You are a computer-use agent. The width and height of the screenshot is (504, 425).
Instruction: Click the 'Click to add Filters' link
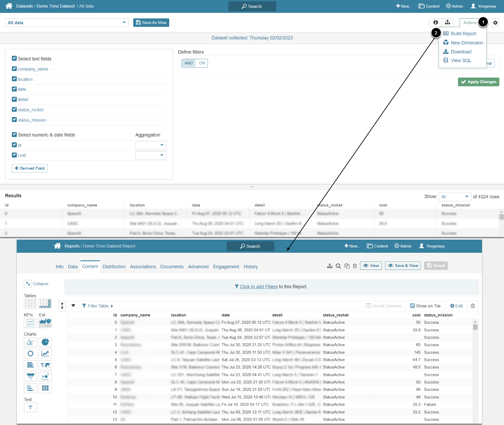coord(259,287)
